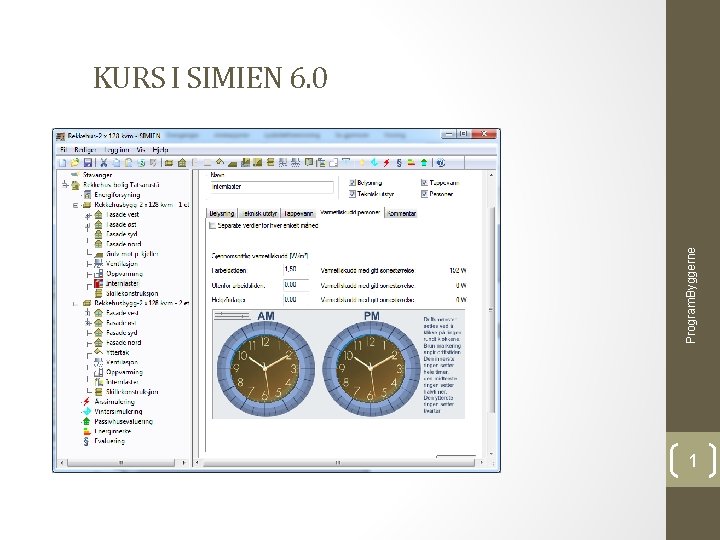The height and width of the screenshot is (540, 720).
Task: Select Passivhusevaluering in the tree
Action: click(124, 422)
